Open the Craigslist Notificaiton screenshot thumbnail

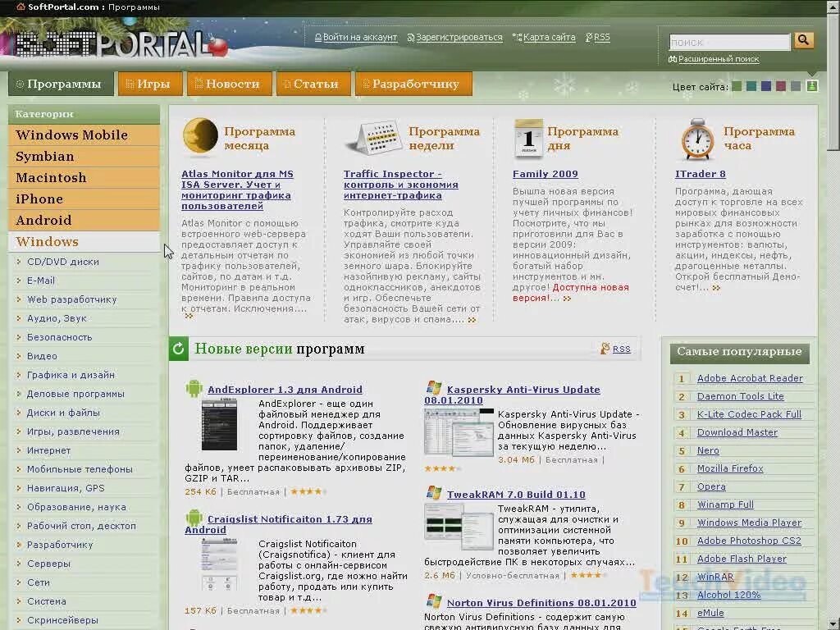point(219,565)
